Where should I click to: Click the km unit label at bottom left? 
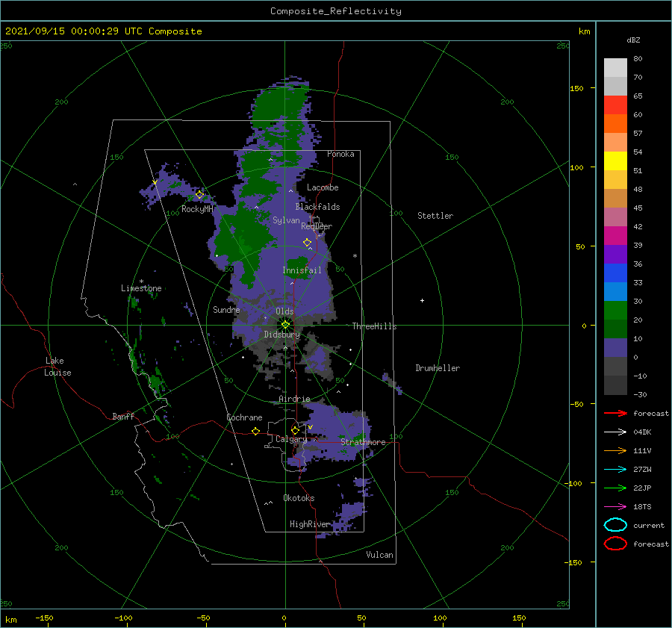(x=10, y=620)
